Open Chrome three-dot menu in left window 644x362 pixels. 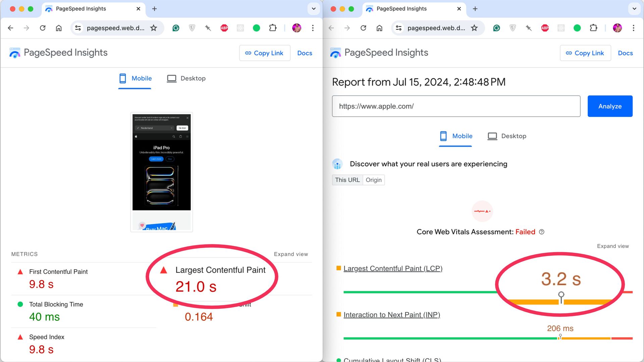pyautogui.click(x=313, y=28)
